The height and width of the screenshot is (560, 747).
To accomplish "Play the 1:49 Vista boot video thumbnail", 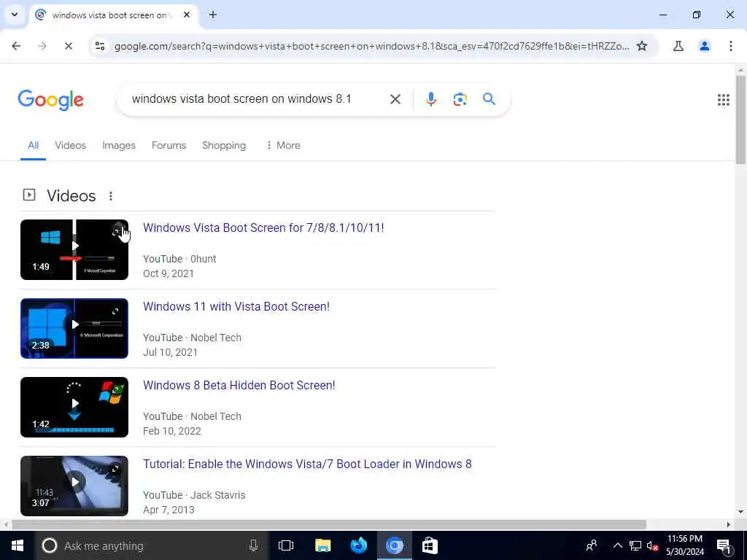I will coord(74,249).
